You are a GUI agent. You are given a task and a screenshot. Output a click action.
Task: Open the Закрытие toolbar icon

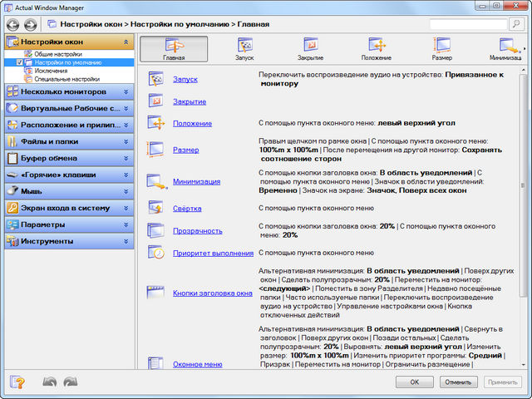pyautogui.click(x=310, y=49)
